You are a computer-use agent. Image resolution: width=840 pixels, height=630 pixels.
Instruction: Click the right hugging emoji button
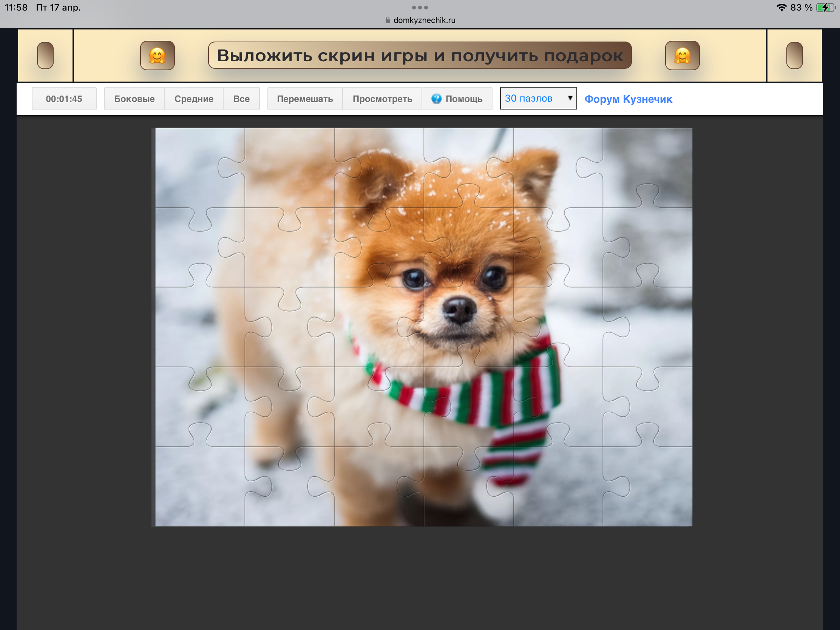point(682,56)
